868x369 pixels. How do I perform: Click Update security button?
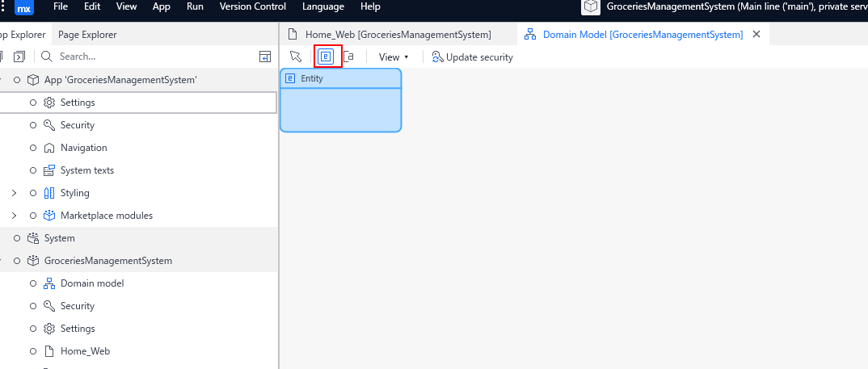[472, 57]
